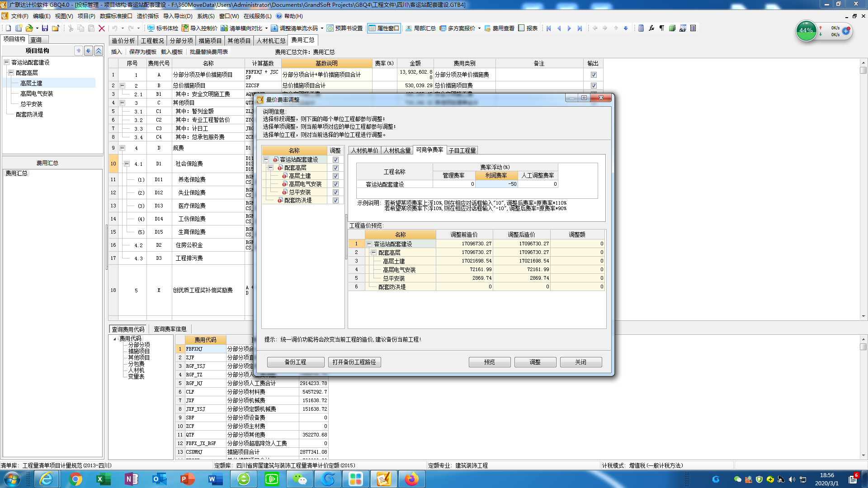Image resolution: width=868 pixels, height=488 pixels.
Task: Open Firefox from the taskbar
Action: coord(411,479)
